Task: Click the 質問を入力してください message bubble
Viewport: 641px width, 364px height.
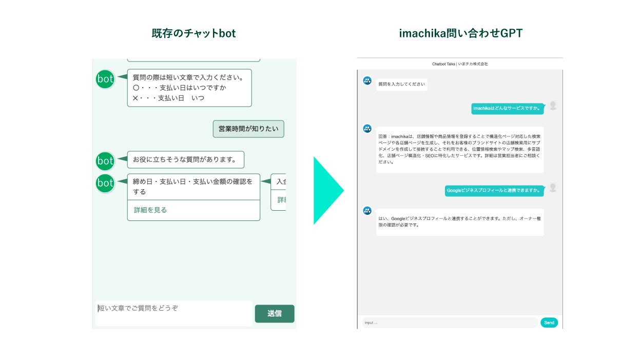Action: pos(402,84)
